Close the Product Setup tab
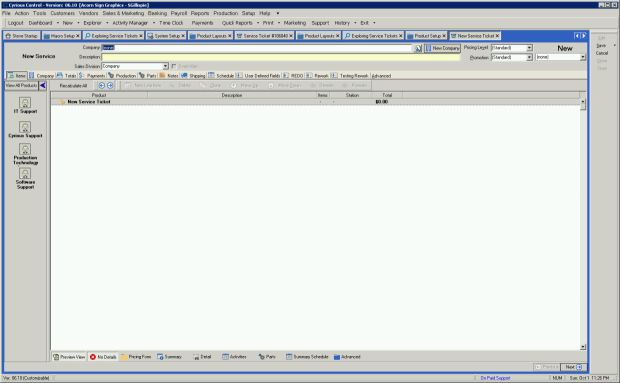The image size is (620, 383). click(444, 36)
